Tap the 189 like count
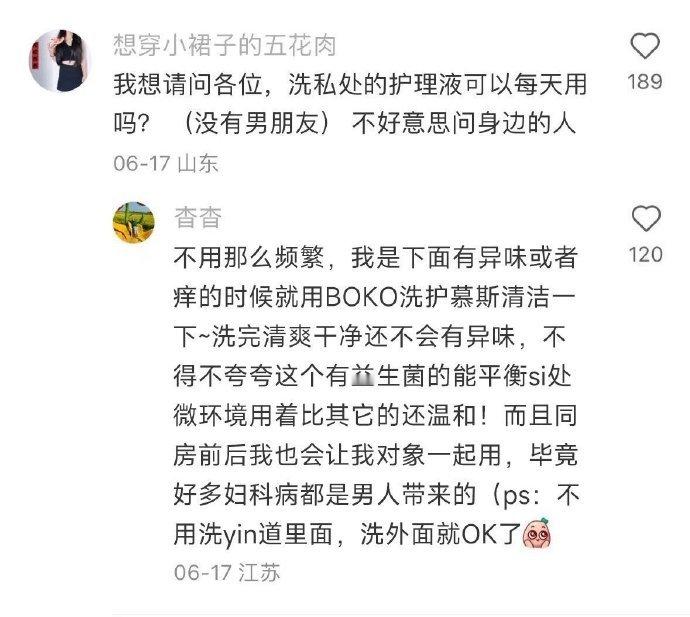Viewport: 690px width, 617px height. [645, 82]
